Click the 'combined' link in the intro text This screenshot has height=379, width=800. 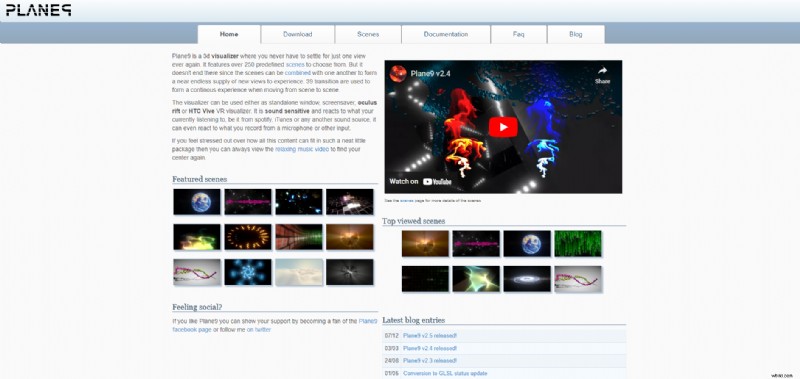[297, 73]
